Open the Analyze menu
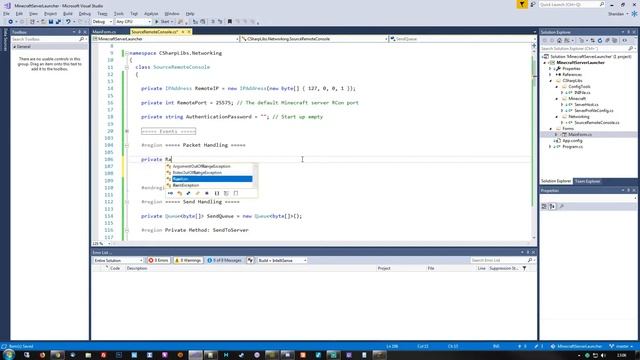The width and height of the screenshot is (640, 360). coord(151,13)
